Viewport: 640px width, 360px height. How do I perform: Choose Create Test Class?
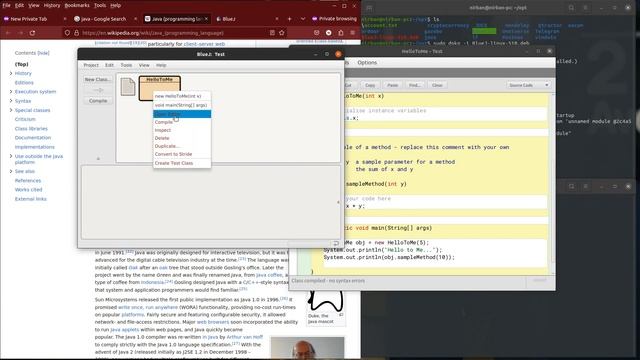coord(182,163)
